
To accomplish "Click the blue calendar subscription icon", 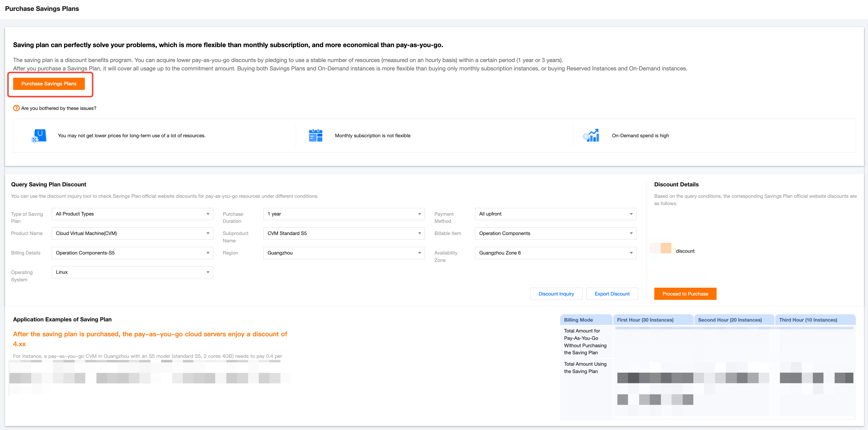I will point(315,135).
